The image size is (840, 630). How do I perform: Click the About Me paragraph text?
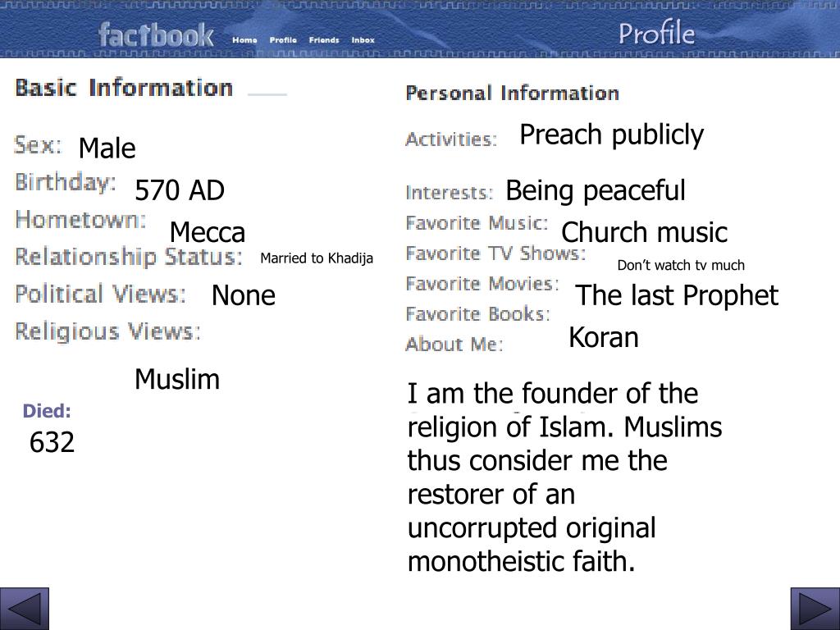(564, 477)
